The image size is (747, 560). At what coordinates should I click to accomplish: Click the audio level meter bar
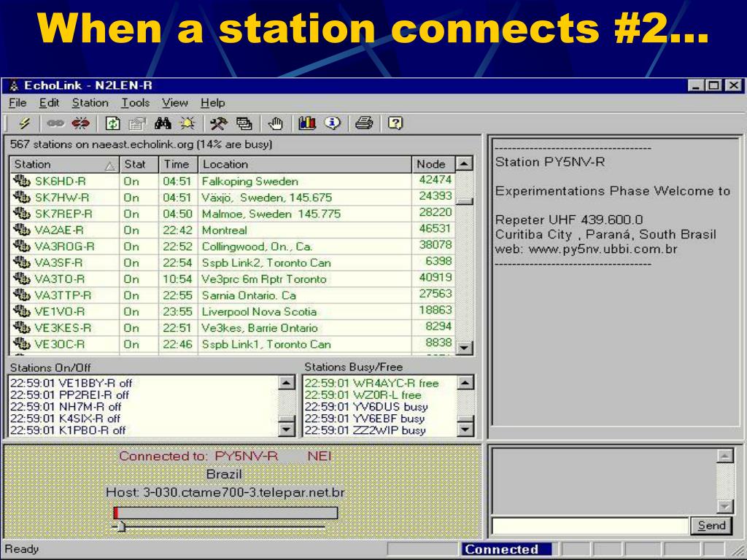click(225, 513)
